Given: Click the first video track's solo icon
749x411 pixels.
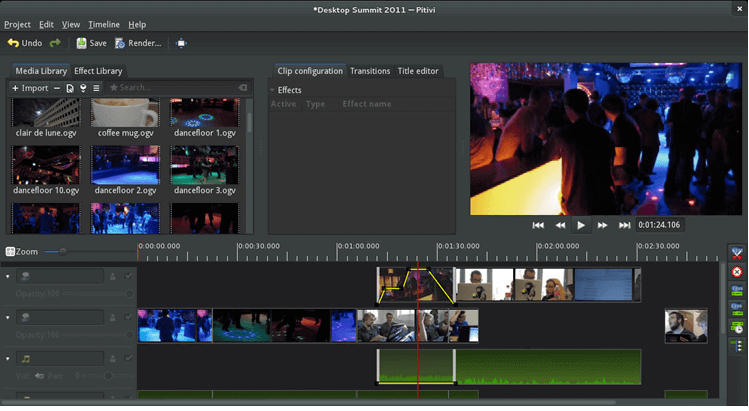Looking at the screenshot, I should [113, 276].
